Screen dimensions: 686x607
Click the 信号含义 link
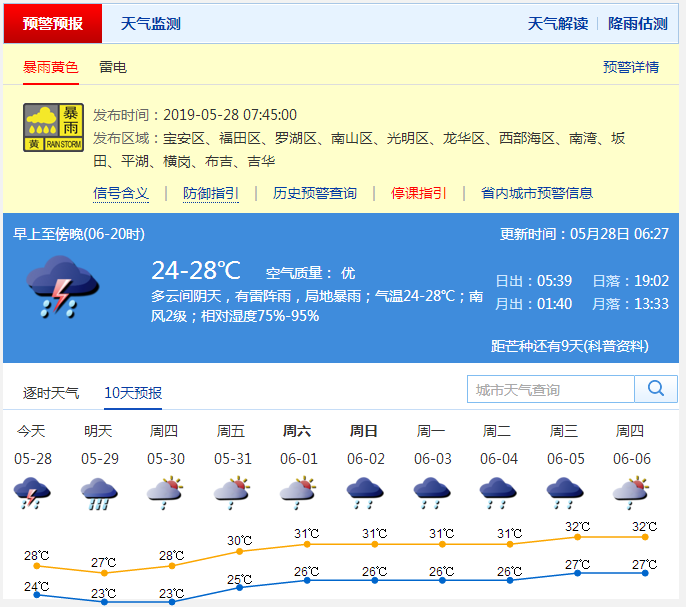(121, 193)
